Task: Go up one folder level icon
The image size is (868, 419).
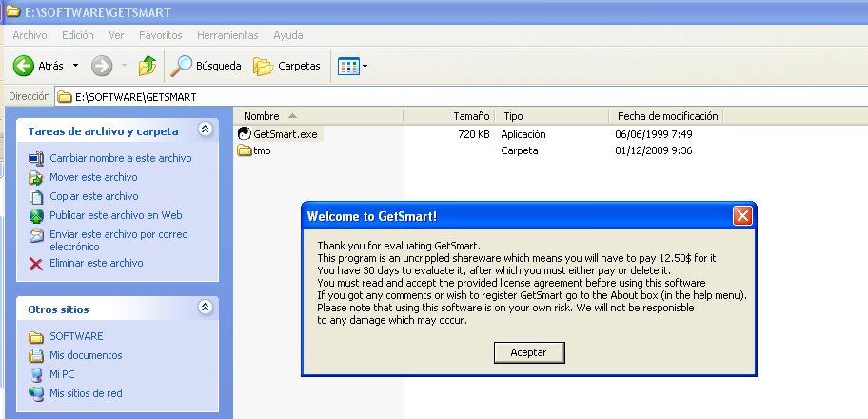Action: click(x=148, y=66)
